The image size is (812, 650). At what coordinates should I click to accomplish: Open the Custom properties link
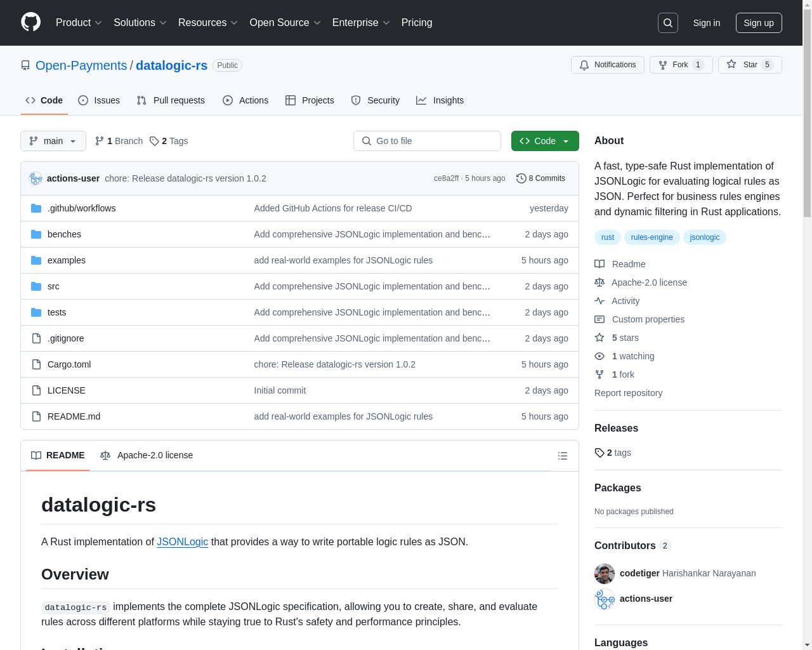(639, 319)
